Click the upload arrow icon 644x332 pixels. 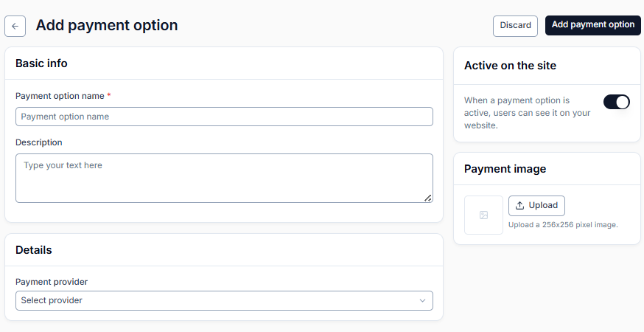pyautogui.click(x=519, y=206)
